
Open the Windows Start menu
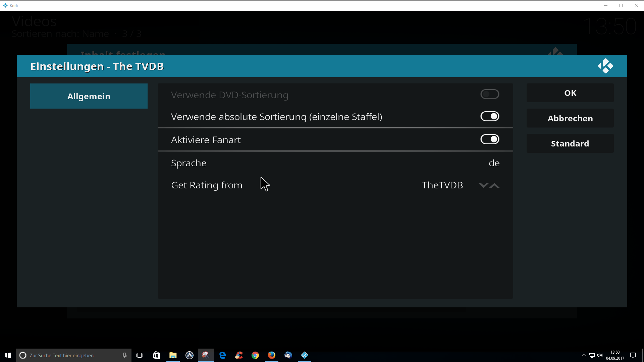tap(8, 355)
